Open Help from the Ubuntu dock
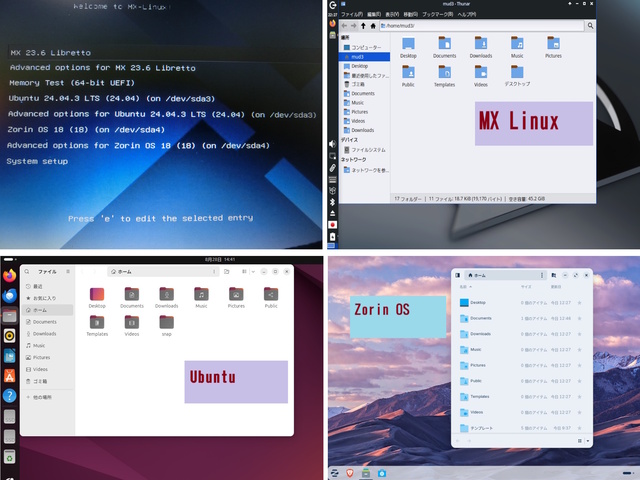 pyautogui.click(x=9, y=395)
